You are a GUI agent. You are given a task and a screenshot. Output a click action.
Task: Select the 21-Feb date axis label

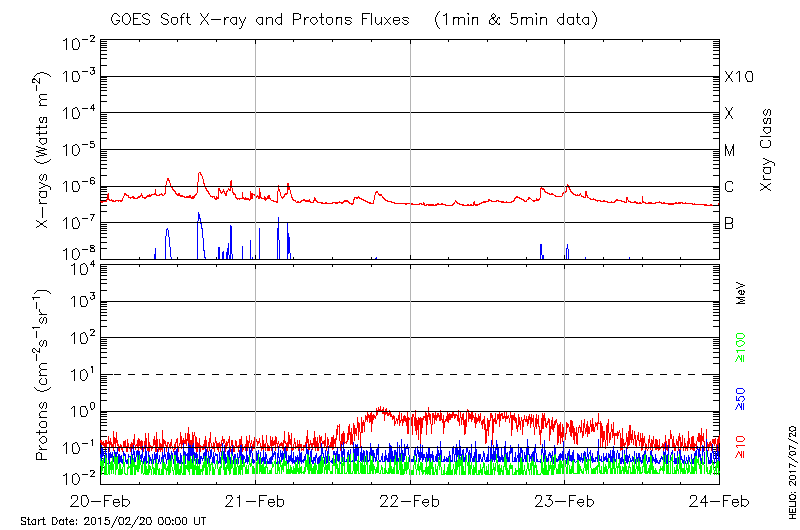tap(256, 500)
